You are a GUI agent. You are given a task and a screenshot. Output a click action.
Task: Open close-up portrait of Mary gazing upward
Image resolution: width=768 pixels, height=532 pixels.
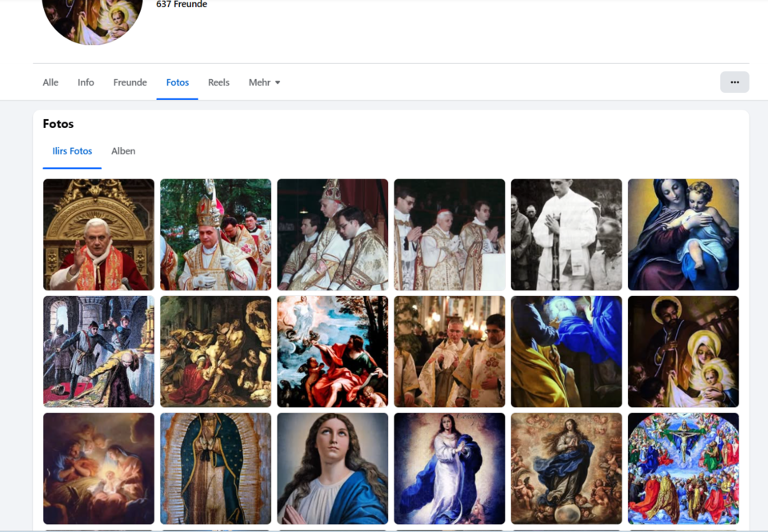pyautogui.click(x=332, y=468)
